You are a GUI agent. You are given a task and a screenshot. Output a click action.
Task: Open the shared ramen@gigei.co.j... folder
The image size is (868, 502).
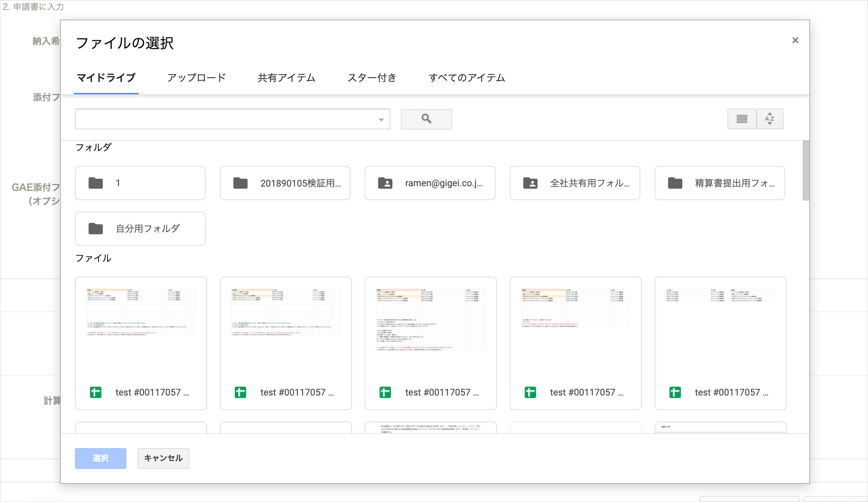pyautogui.click(x=430, y=183)
